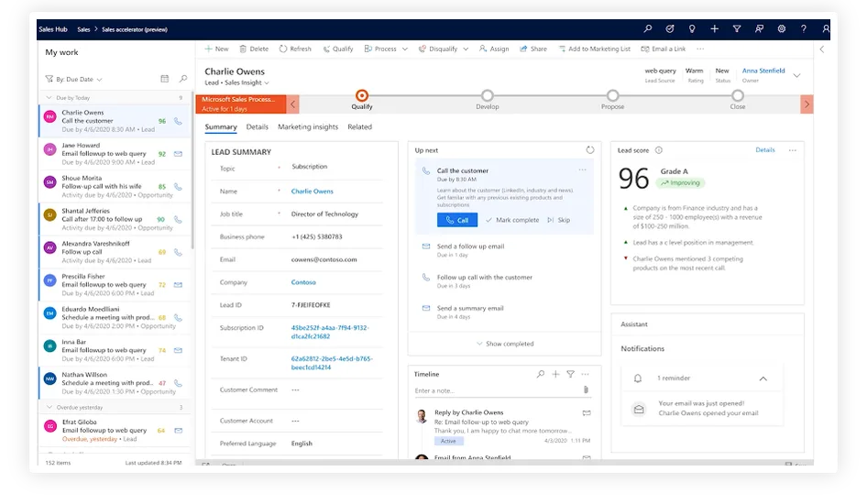This screenshot has width=867, height=504.
Task: Open the task flow checkmark icon
Action: pos(670,28)
